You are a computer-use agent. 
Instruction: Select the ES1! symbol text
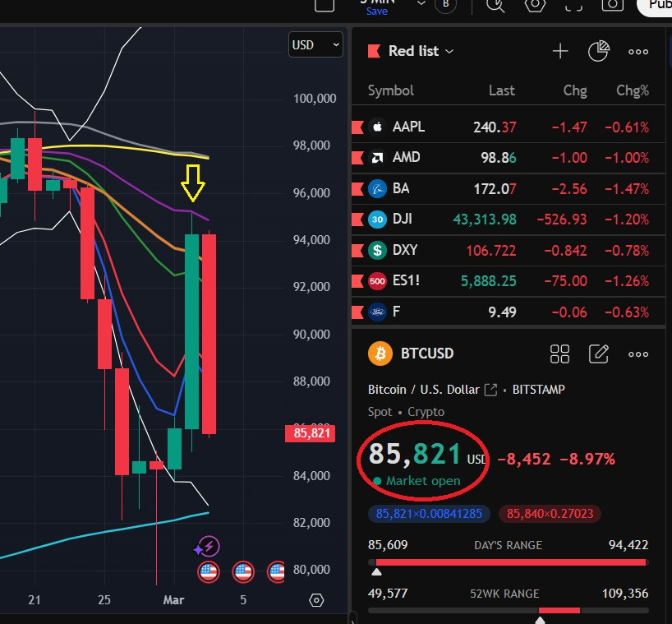pyautogui.click(x=406, y=280)
